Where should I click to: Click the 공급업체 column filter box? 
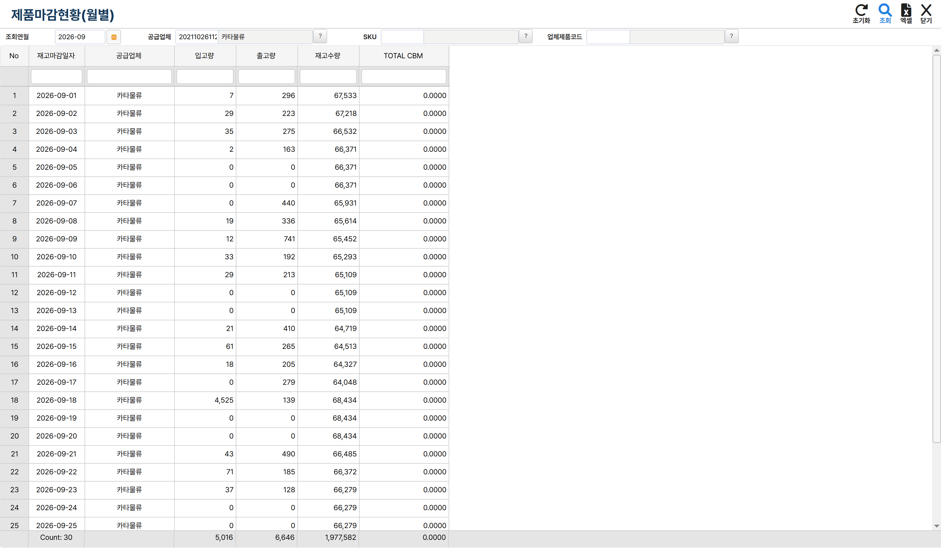(x=129, y=77)
